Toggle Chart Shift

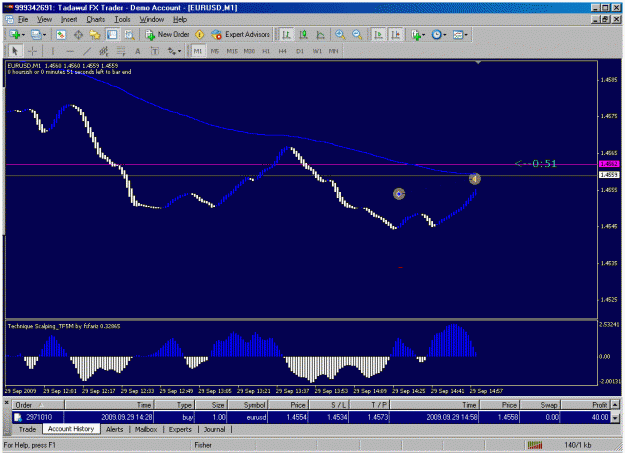[x=396, y=35]
